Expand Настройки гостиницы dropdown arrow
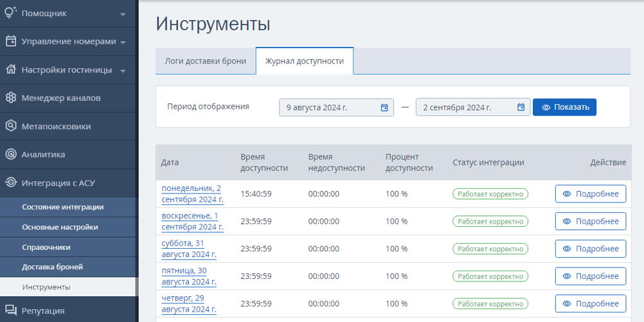The width and height of the screenshot is (644, 322). [x=123, y=71]
